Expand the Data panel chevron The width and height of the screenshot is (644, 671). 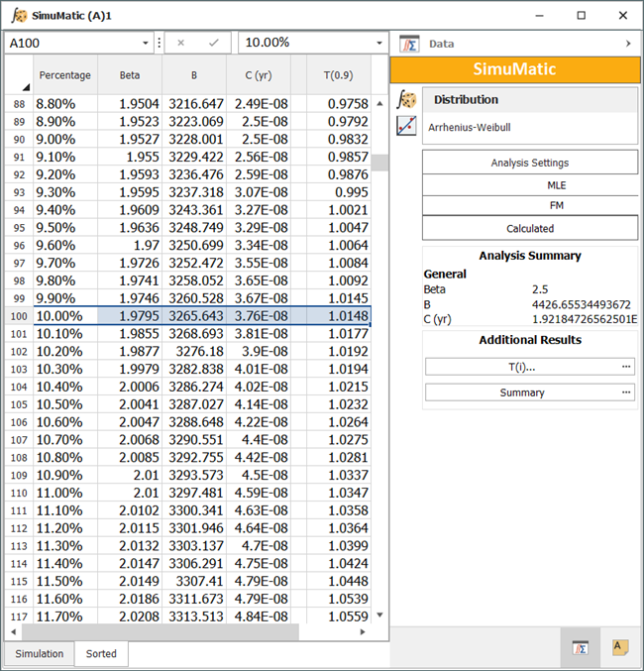click(628, 44)
